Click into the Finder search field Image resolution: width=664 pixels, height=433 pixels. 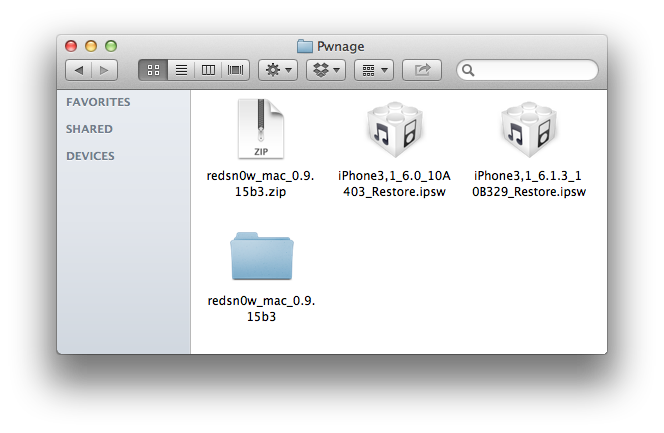(527, 70)
